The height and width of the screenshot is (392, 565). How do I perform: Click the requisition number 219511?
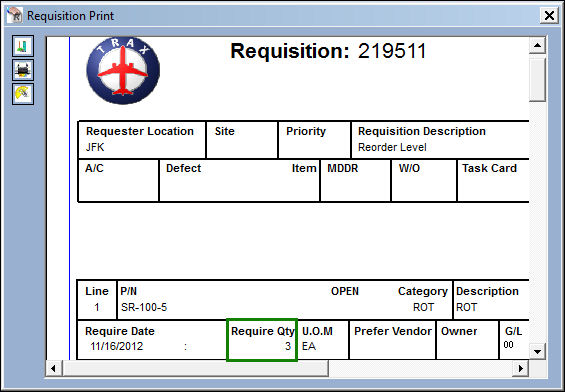[392, 51]
